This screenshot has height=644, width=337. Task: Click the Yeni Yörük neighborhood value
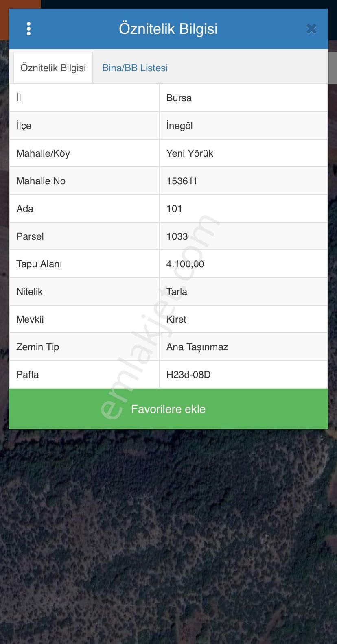pyautogui.click(x=190, y=153)
